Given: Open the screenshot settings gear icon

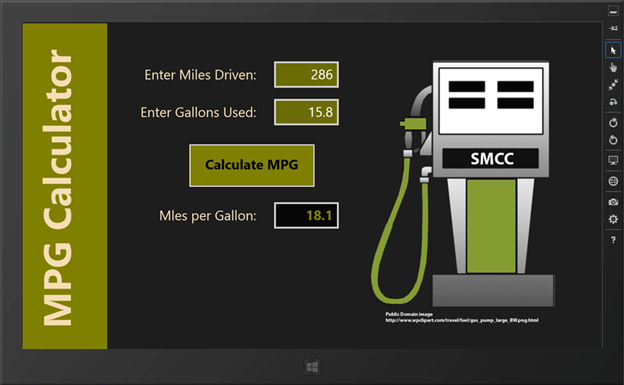Looking at the screenshot, I should [x=613, y=219].
